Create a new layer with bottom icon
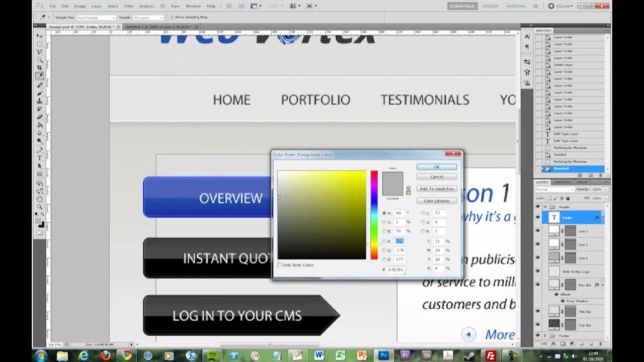 tap(591, 344)
